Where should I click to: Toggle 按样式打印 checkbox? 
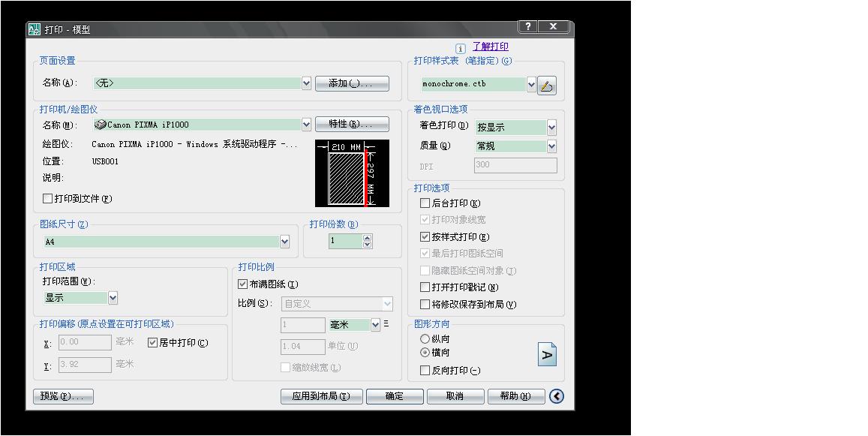click(x=425, y=237)
